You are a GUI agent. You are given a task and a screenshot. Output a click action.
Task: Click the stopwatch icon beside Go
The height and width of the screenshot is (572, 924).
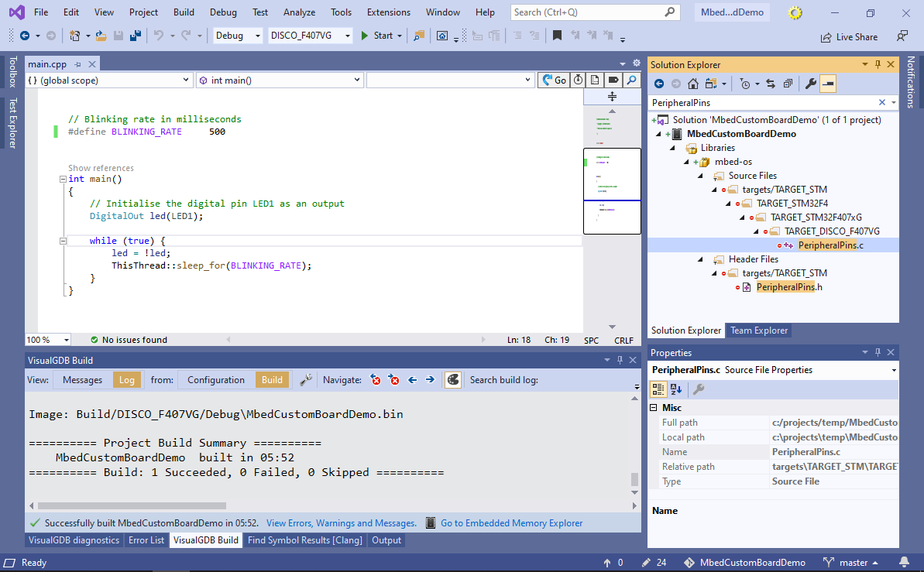click(579, 80)
